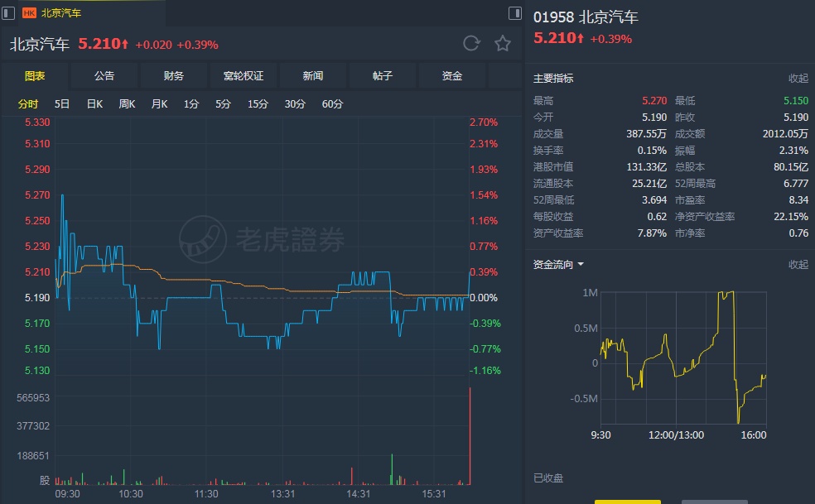The height and width of the screenshot is (504, 815).
Task: Click the 港股市值 value 131.33亿
Action: point(647,167)
